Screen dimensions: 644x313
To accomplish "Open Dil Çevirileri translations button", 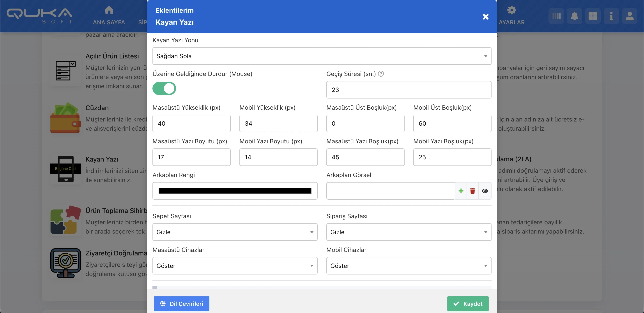I will (x=182, y=304).
